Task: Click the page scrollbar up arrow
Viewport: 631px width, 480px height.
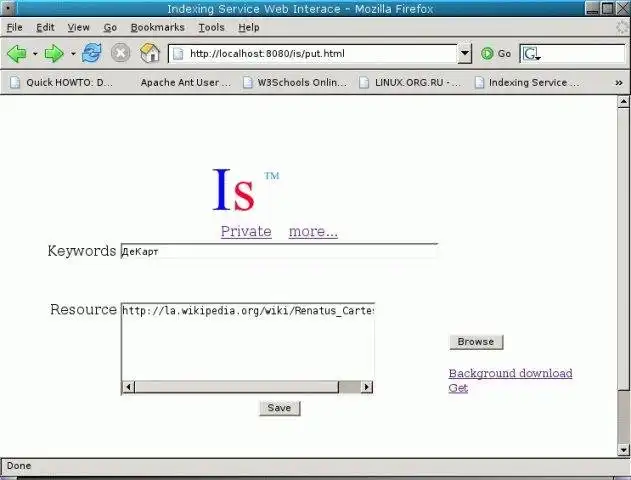Action: click(623, 102)
